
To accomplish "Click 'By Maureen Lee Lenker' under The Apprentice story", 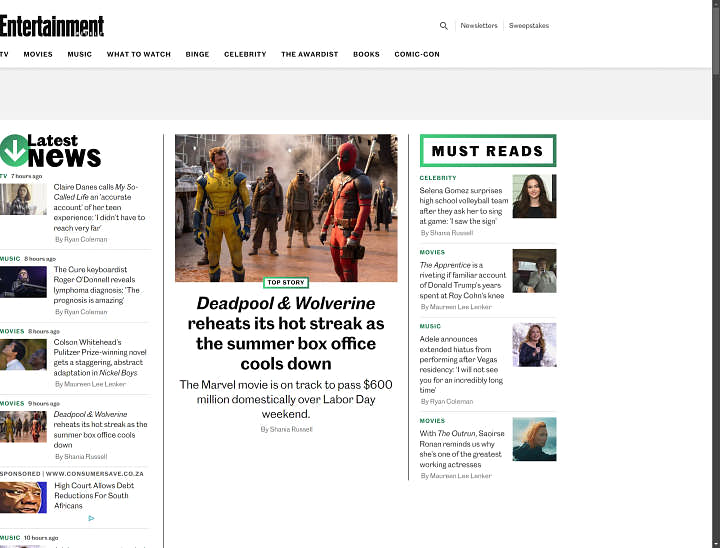I will [456, 307].
